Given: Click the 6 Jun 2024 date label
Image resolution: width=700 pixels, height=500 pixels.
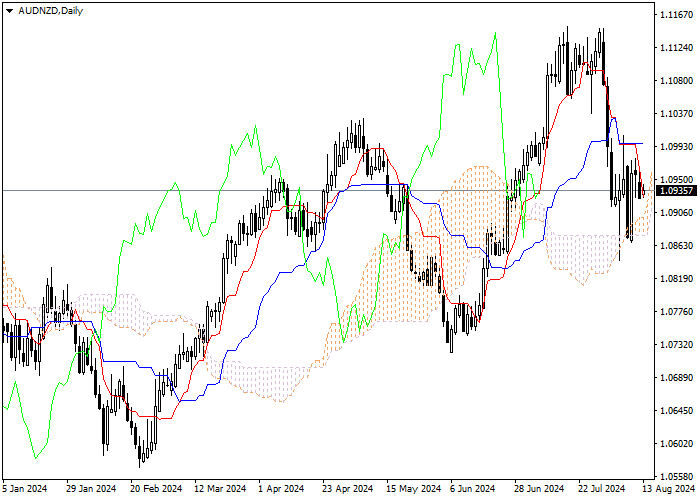Looking at the screenshot, I should [473, 488].
